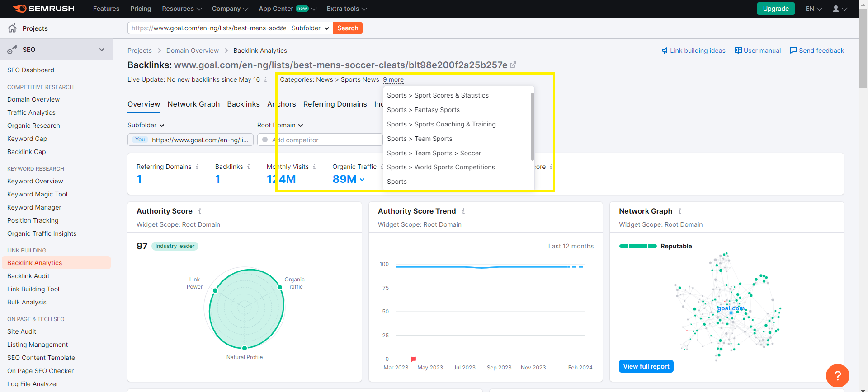Select Sports > Fantasy Sports category
This screenshot has height=392, width=868.
pos(423,110)
